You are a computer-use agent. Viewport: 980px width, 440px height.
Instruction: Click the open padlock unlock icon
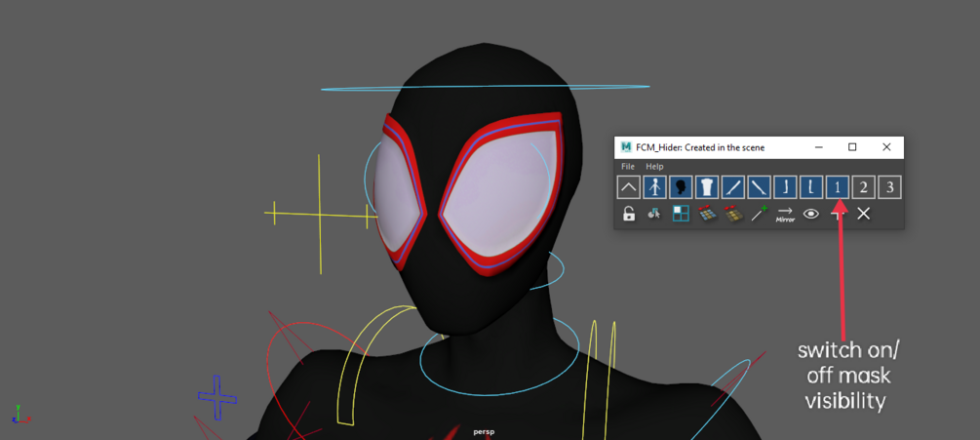(629, 214)
